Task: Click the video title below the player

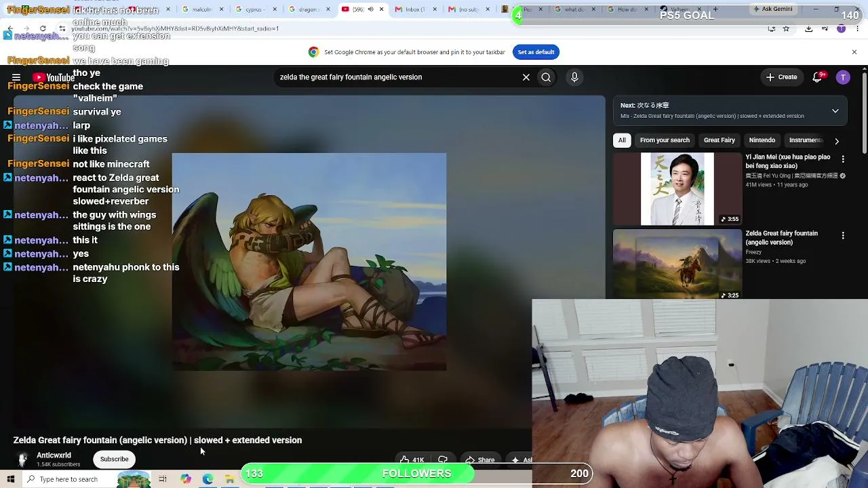Action: coord(157,441)
